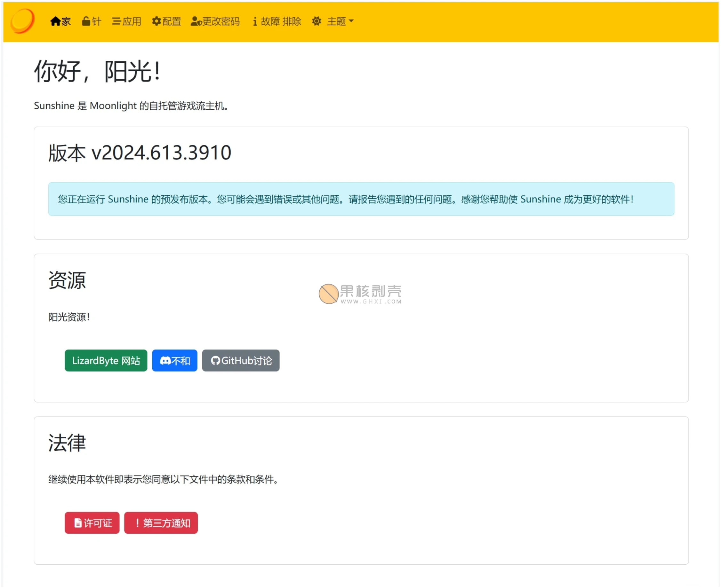Click the 第三方通知 red button
721x588 pixels.
(161, 523)
